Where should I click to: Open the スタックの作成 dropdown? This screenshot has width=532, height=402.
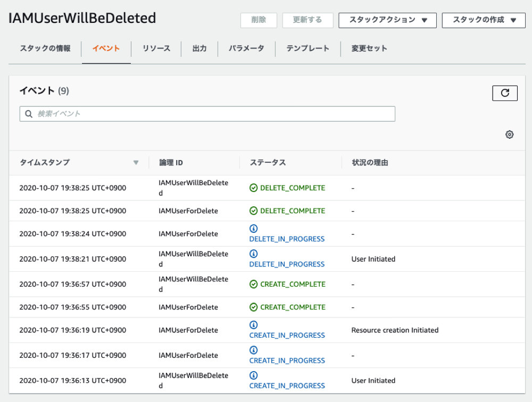[483, 20]
